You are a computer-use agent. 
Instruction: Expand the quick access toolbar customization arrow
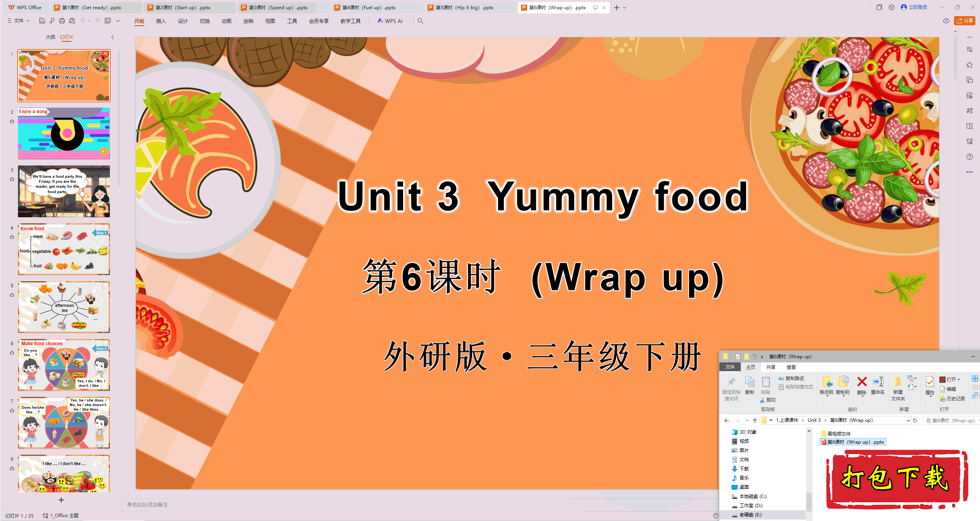click(118, 21)
